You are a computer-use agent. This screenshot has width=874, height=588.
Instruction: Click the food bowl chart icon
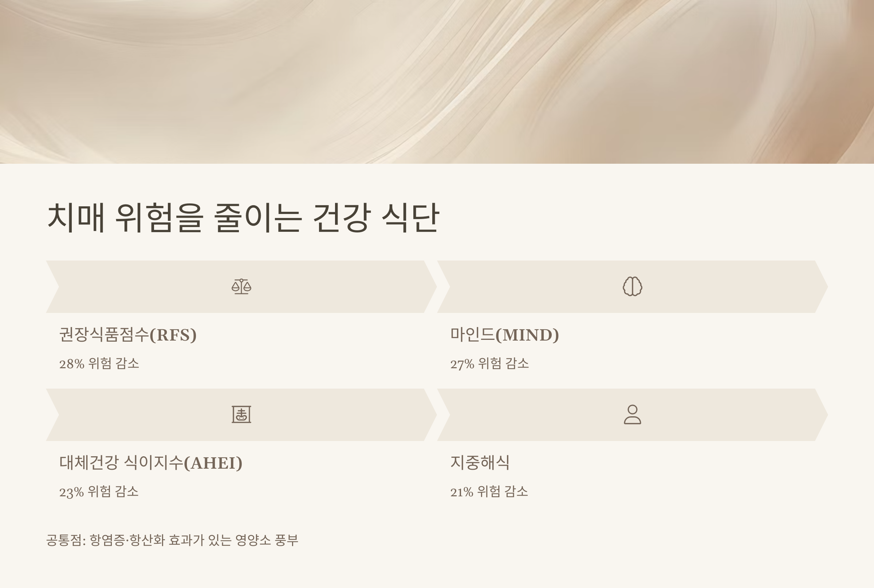coord(241,415)
